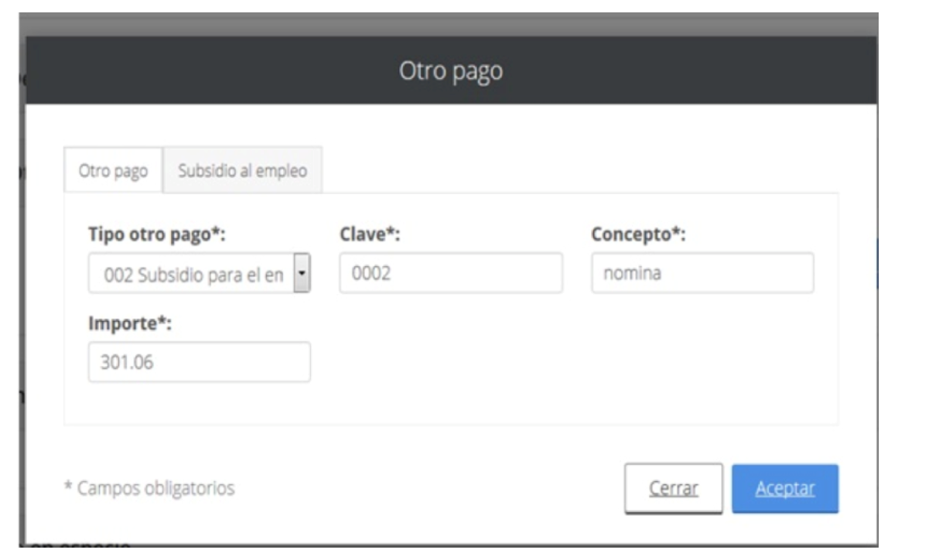Select the Otro pago tab

click(113, 171)
